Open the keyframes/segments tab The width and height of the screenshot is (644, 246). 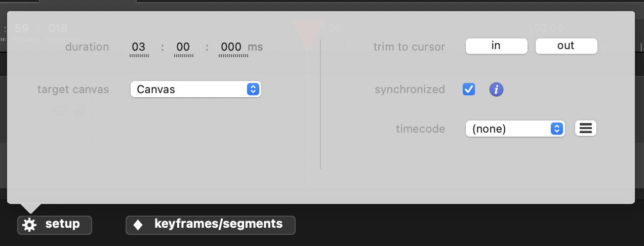click(x=210, y=225)
